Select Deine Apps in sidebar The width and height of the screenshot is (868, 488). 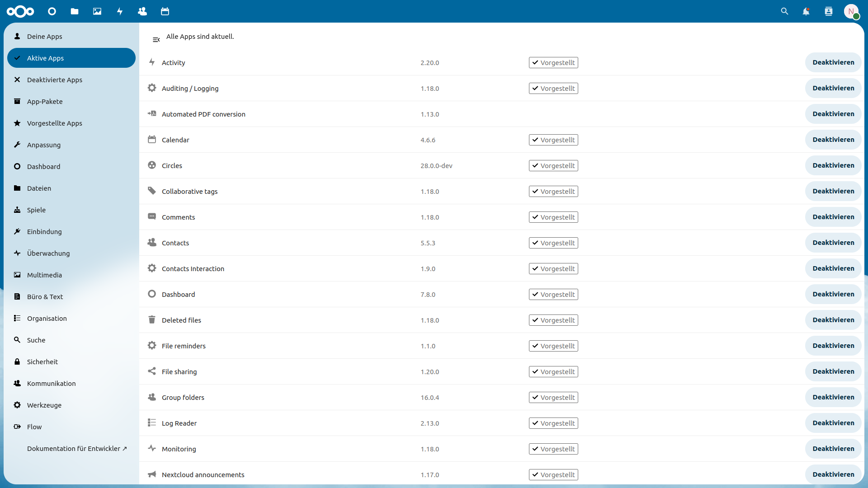coord(71,36)
